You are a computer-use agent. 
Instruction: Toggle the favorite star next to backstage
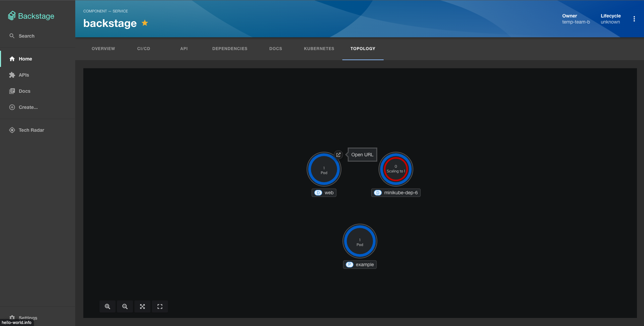tap(144, 23)
